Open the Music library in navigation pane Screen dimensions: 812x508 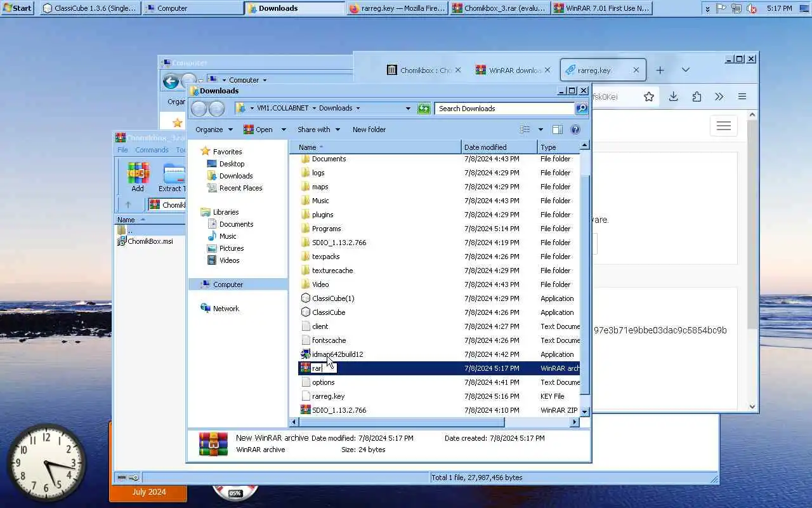tap(228, 236)
